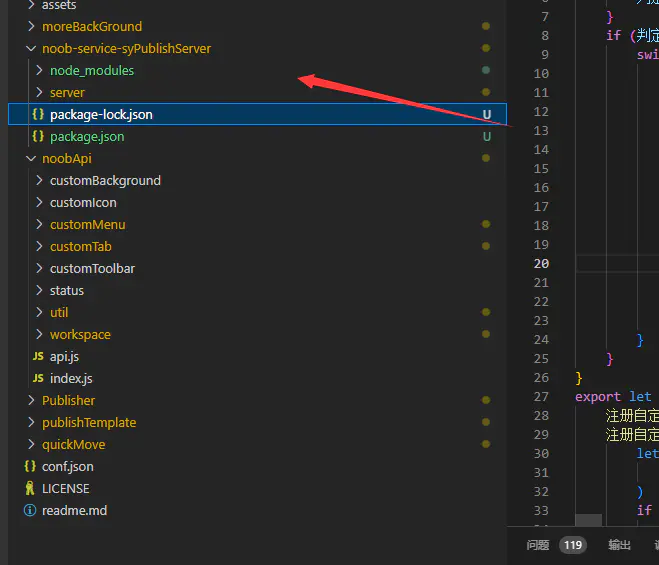
Task: Collapse the noobApi folder
Action: (x=30, y=159)
